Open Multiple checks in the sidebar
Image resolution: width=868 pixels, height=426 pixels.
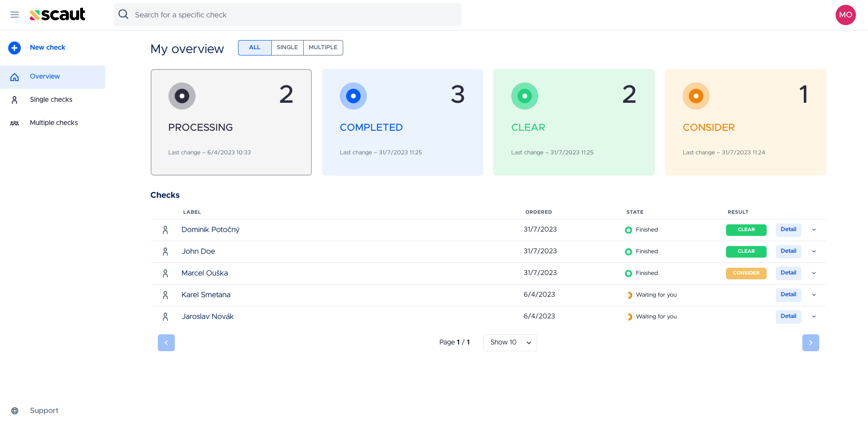tap(53, 123)
